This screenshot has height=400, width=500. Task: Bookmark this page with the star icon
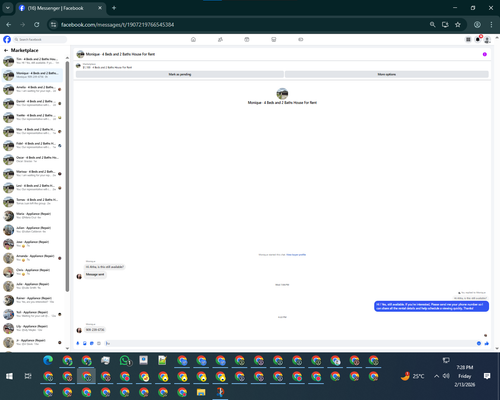[x=458, y=25]
